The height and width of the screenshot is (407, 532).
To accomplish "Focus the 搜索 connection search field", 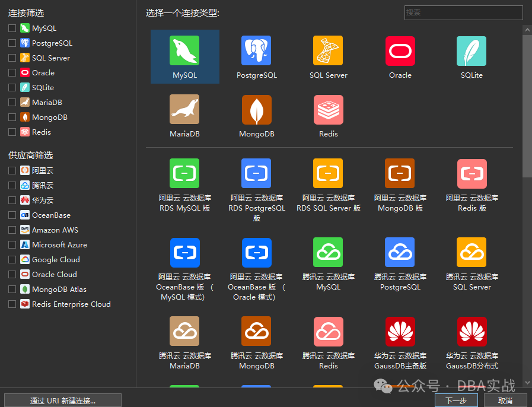I will 463,12.
